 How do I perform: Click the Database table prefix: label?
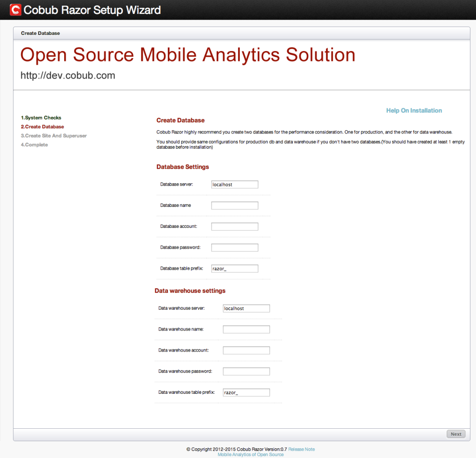pyautogui.click(x=181, y=268)
